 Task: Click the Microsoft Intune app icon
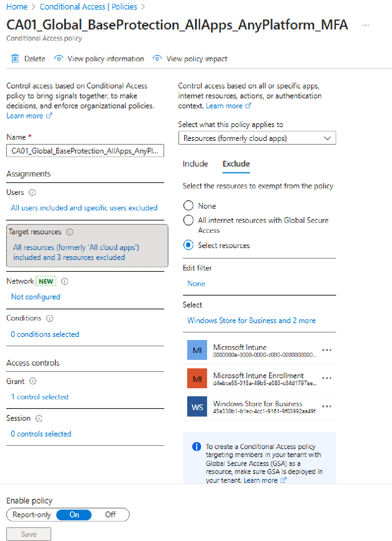(197, 350)
